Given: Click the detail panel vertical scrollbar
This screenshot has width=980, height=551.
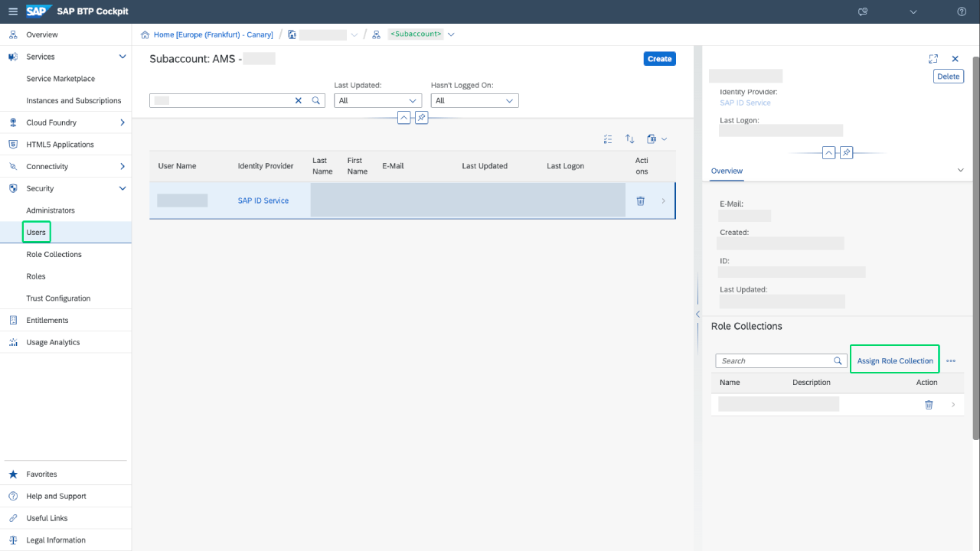Looking at the screenshot, I should [x=975, y=248].
